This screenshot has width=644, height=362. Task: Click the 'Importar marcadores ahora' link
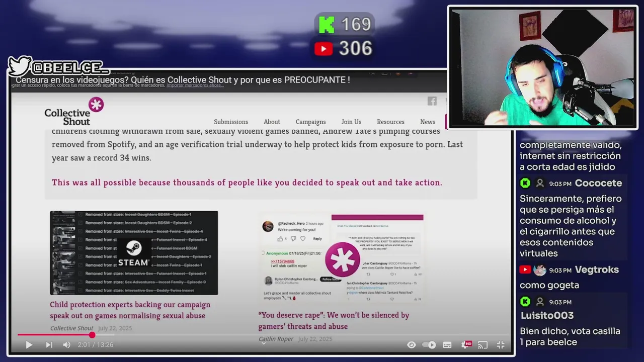(x=195, y=85)
